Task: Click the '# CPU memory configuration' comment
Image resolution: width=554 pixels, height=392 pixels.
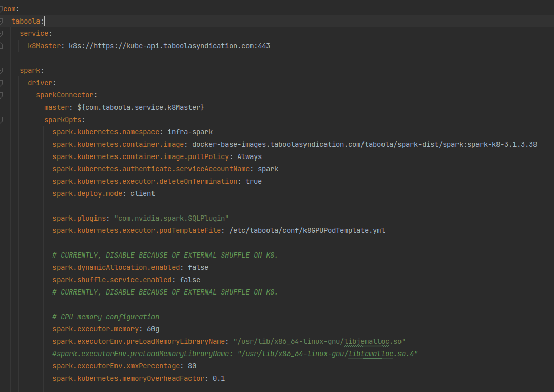Action: coord(106,317)
